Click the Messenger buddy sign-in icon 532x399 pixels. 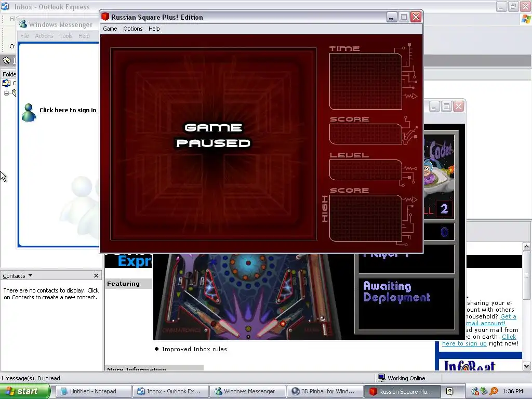tap(29, 112)
